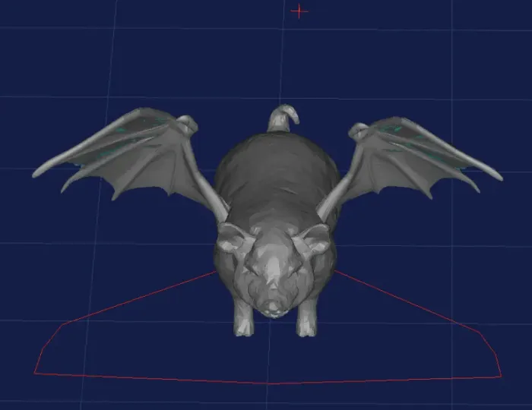Click the red crosshair origin marker
The height and width of the screenshot is (410, 532).
(299, 11)
